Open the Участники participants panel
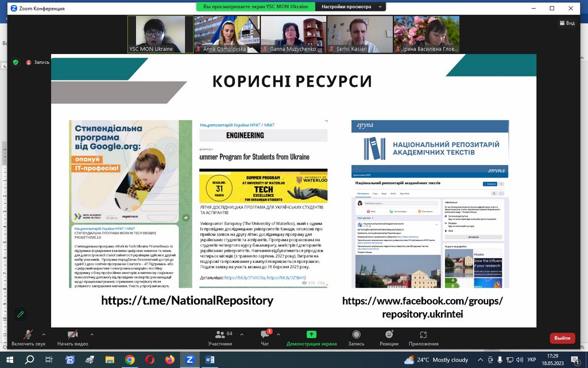Viewport: 588px width, 368px height. pos(220,338)
